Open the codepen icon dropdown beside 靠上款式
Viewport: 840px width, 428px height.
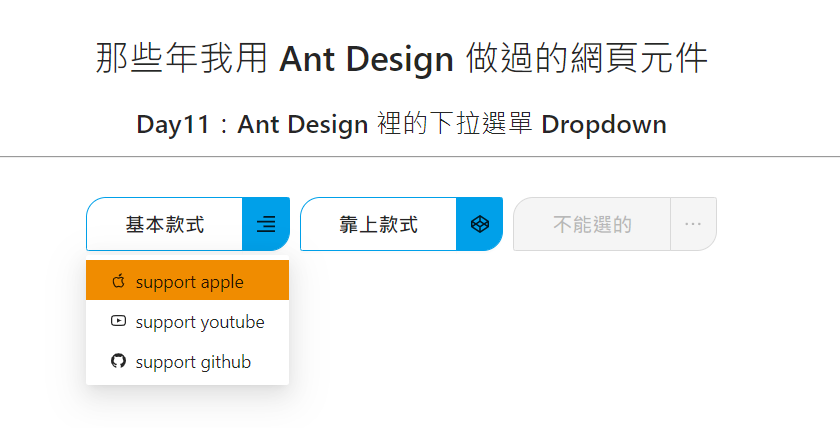click(479, 224)
